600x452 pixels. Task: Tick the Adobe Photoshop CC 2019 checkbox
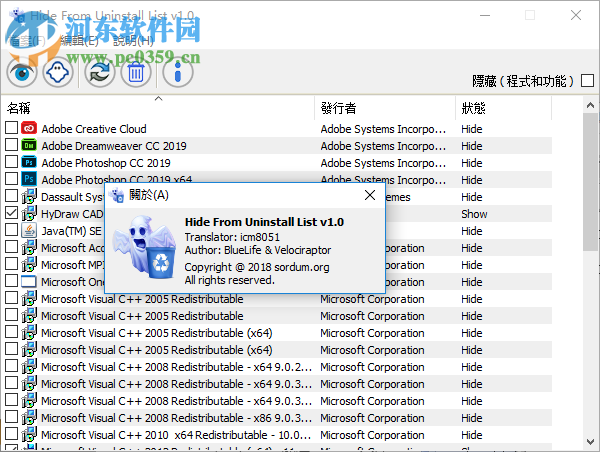tap(11, 162)
